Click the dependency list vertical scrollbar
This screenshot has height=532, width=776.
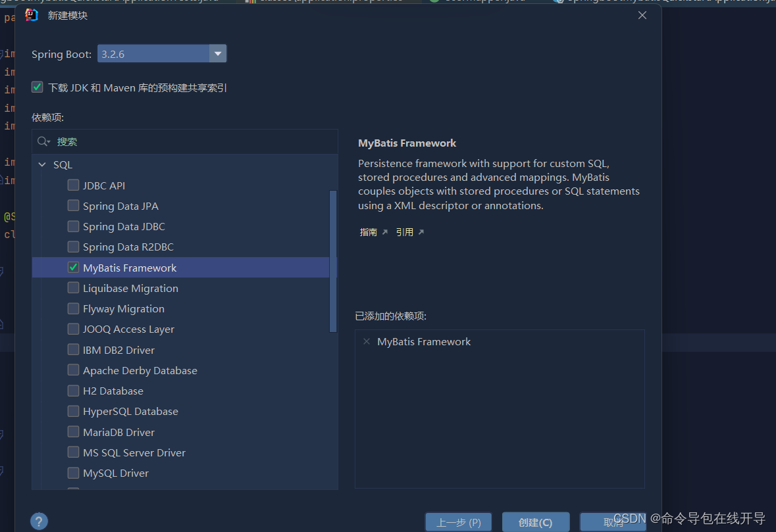point(333,261)
